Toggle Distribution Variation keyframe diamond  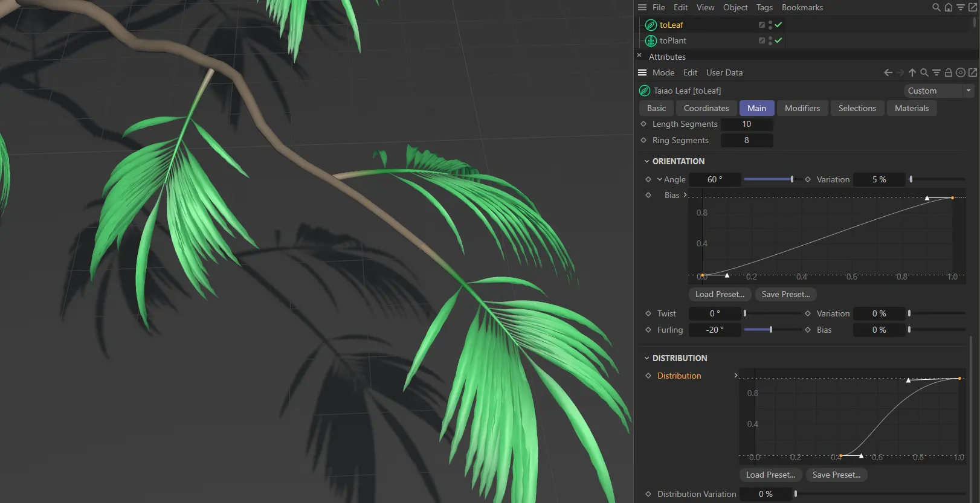point(648,494)
